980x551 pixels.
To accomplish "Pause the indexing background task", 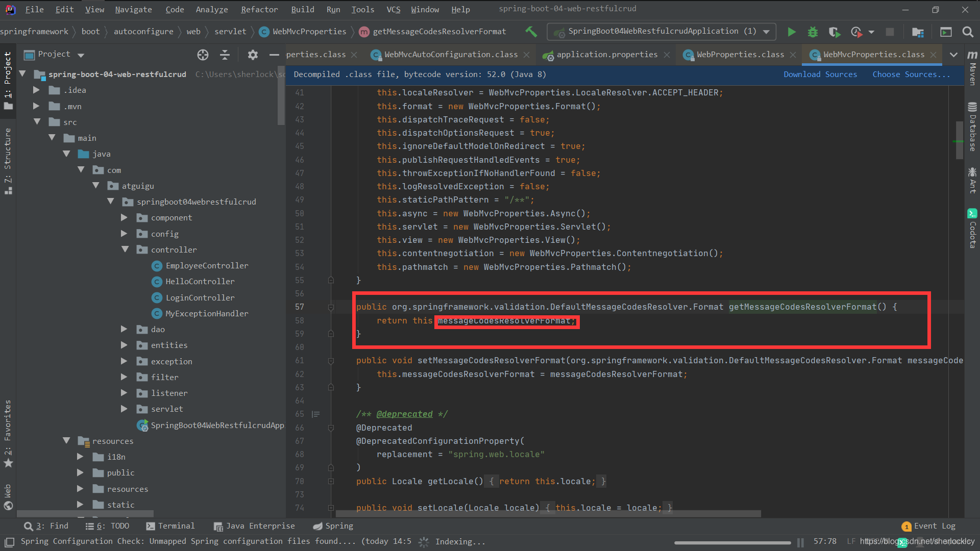I will (800, 542).
